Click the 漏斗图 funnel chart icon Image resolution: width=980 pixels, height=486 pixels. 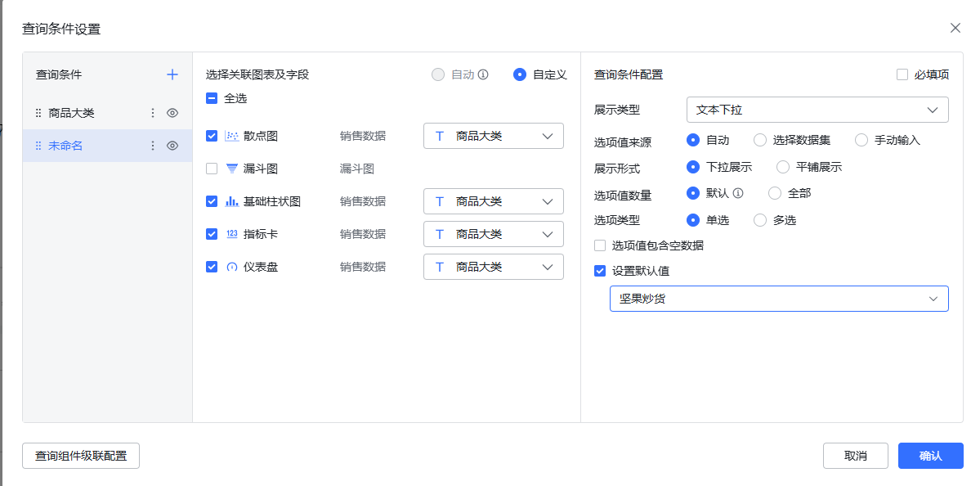coord(232,169)
